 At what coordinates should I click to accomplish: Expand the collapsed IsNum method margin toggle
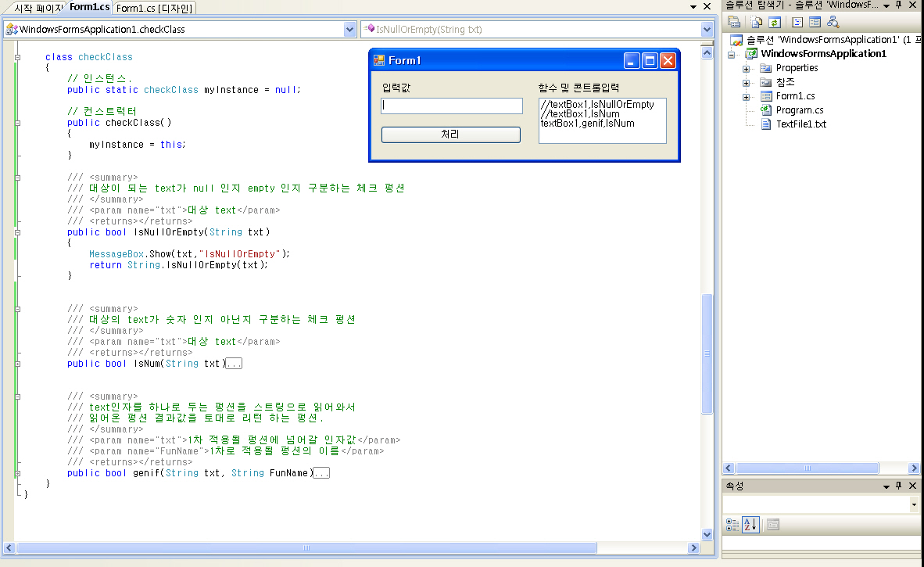(18, 364)
